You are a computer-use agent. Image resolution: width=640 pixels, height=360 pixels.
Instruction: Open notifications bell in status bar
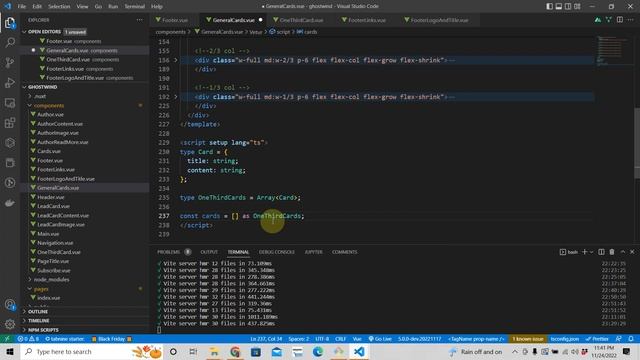click(631, 339)
